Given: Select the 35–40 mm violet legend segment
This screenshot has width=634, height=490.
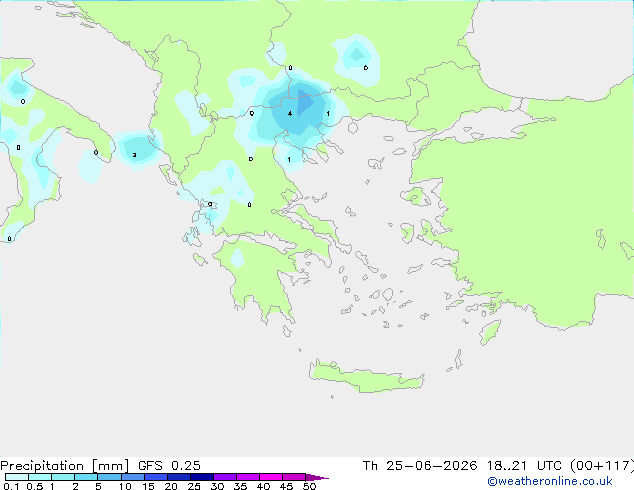Looking at the screenshot, I should click(247, 477).
